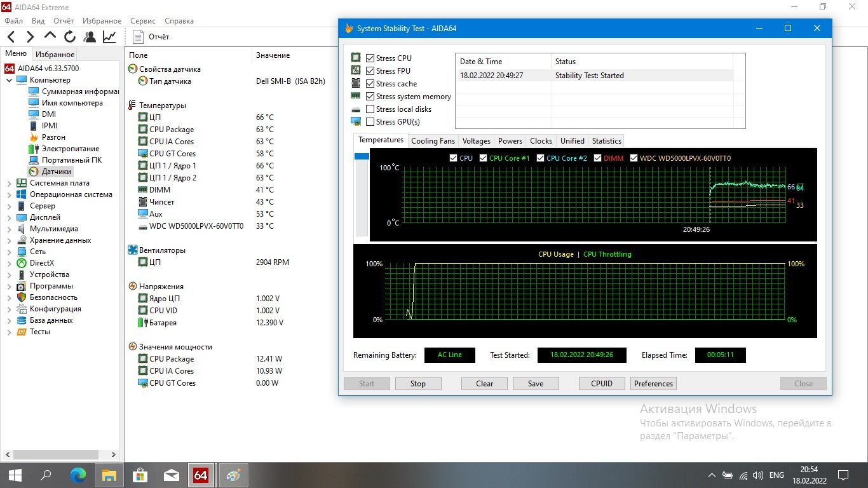Uncheck the Stress FPU checkbox
Image resolution: width=868 pixels, height=488 pixels.
370,71
